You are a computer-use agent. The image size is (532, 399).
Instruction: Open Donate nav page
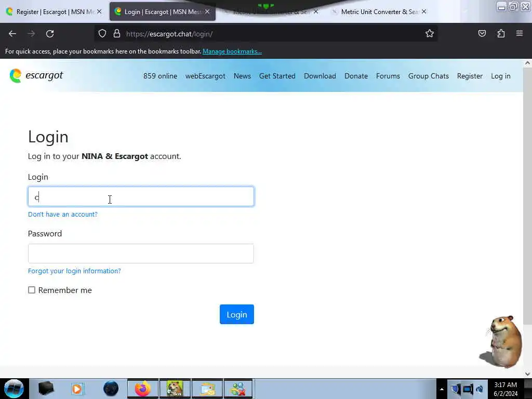click(356, 76)
